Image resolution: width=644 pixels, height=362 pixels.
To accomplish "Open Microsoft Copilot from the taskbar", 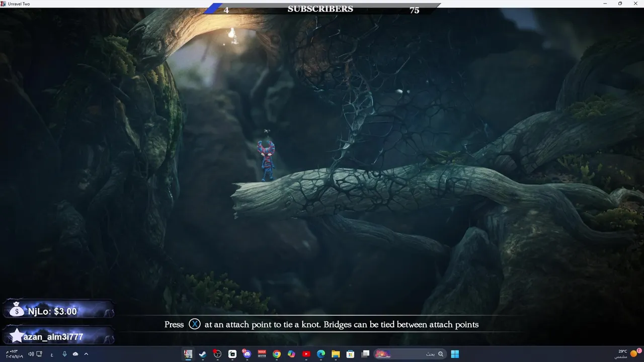I will [x=291, y=354].
